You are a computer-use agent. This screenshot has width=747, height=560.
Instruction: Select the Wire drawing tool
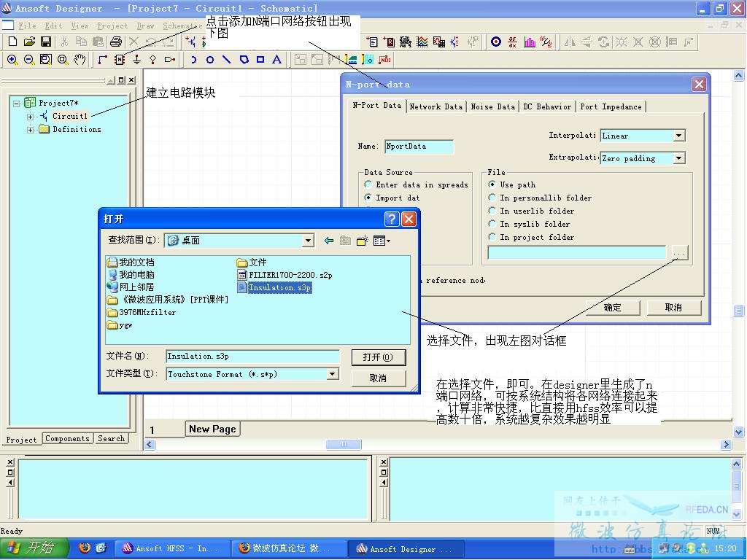click(x=102, y=60)
